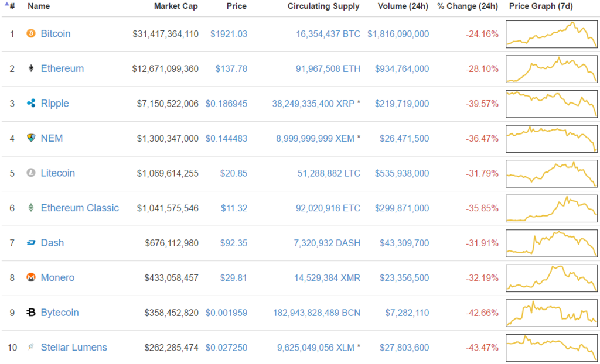
Task: Click the Bitcoin orange coin icon
Action: pyautogui.click(x=30, y=33)
